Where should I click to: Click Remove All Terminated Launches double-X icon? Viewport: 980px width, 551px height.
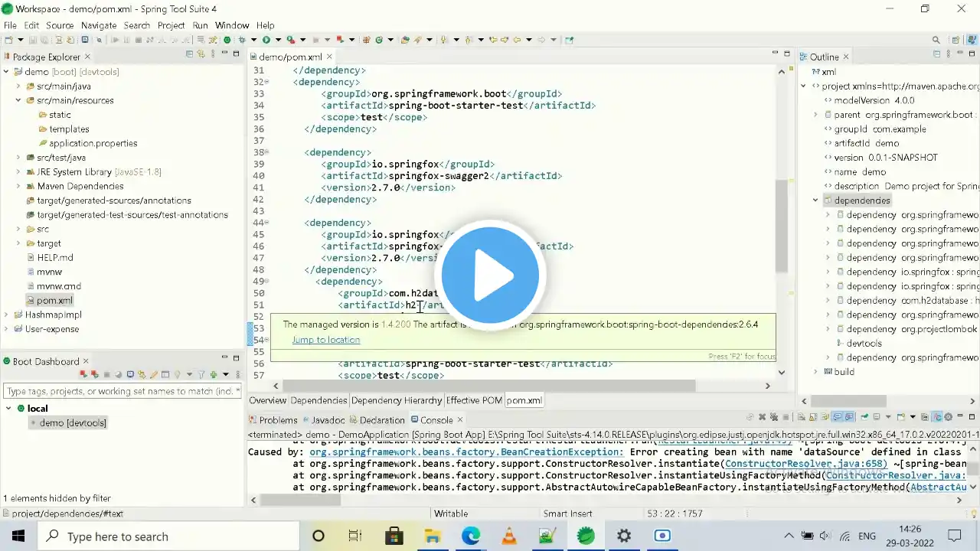click(774, 417)
